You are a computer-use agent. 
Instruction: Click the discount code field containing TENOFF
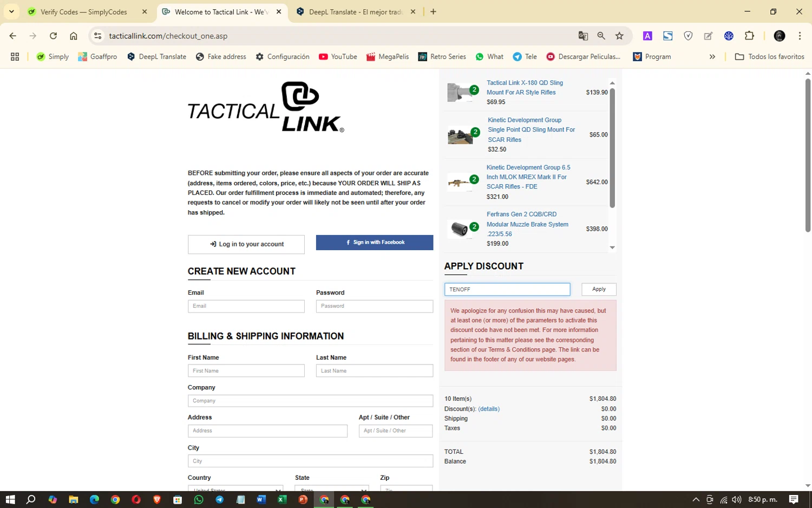(507, 289)
